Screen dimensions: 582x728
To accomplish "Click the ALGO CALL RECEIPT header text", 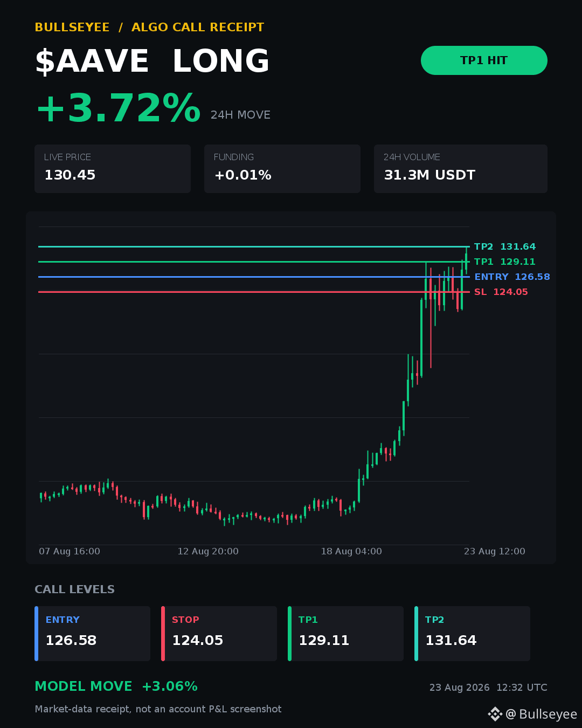I will pyautogui.click(x=198, y=28).
